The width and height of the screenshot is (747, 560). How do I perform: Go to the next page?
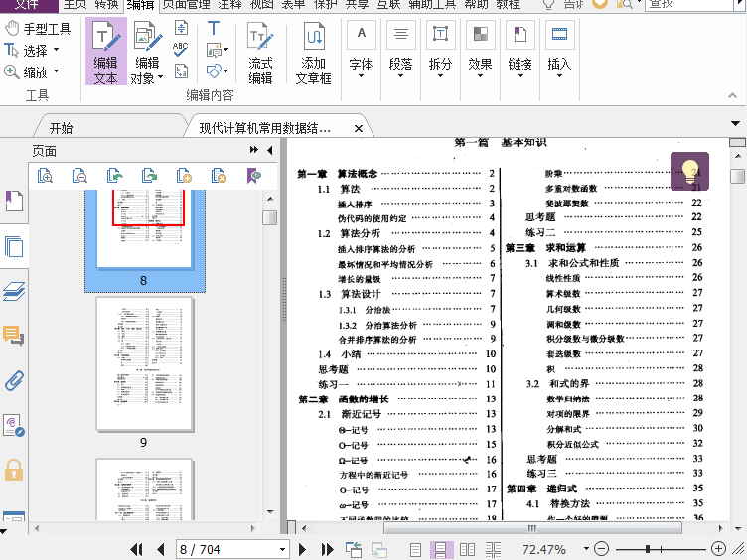[302, 549]
